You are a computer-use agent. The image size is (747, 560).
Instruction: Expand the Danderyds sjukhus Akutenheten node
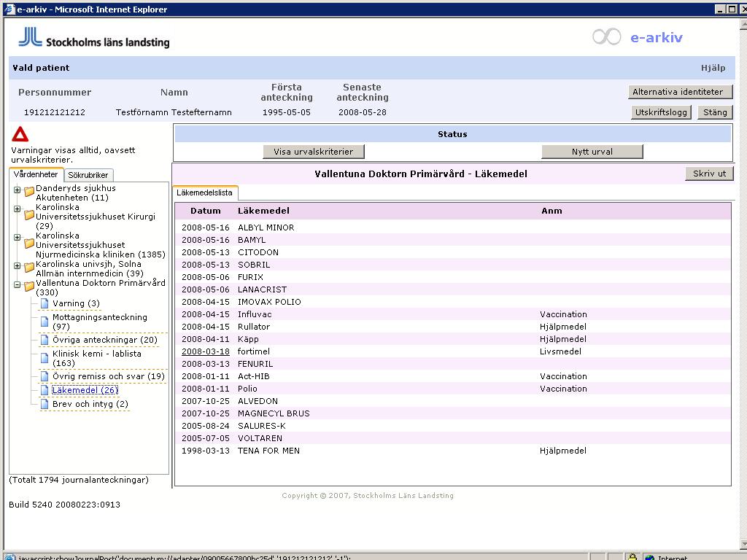[x=18, y=190]
